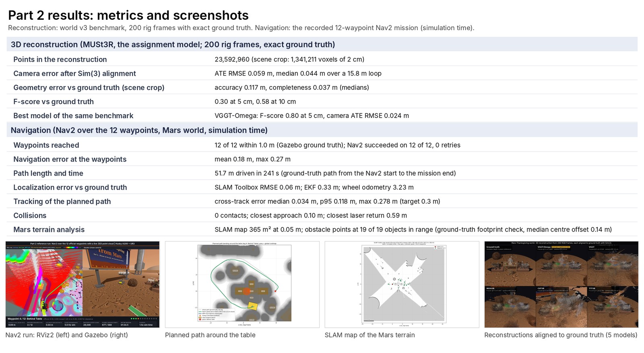644x353 pixels.
Task: Open the reconstructions aligned to ground truth image
Action: (x=561, y=284)
